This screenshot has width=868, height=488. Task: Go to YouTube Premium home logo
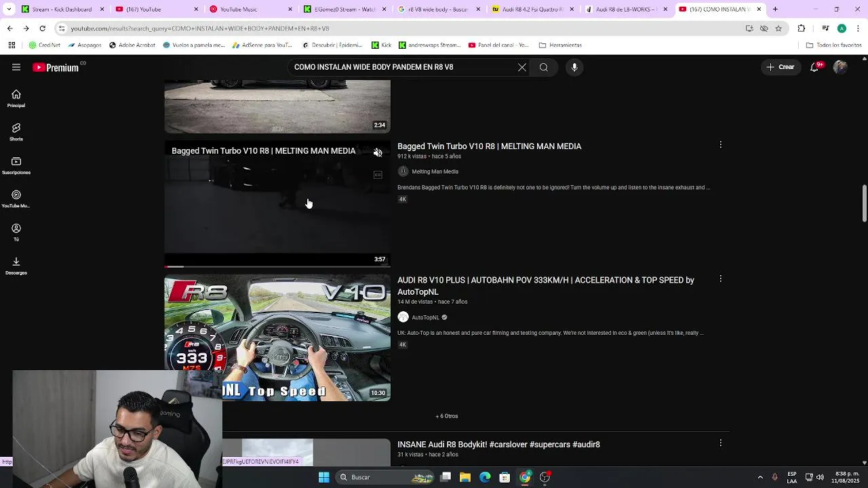tap(56, 67)
